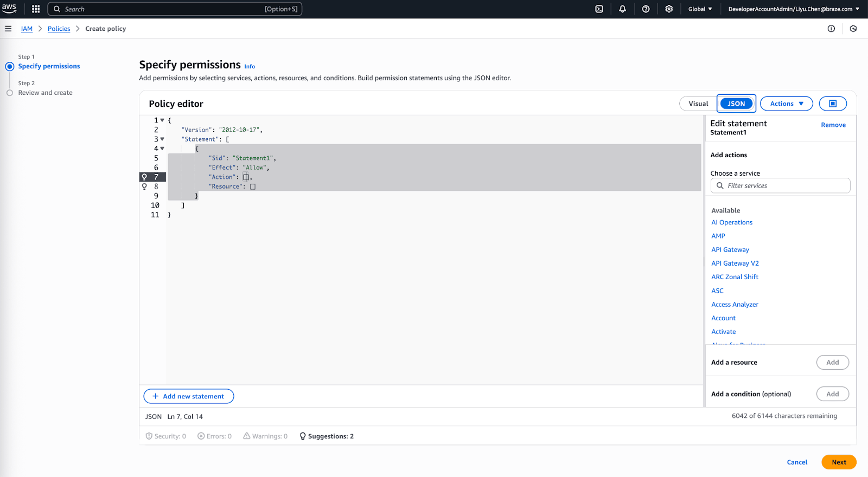Click the lightbulb suggestion on line 8
The image size is (868, 477).
click(x=144, y=186)
